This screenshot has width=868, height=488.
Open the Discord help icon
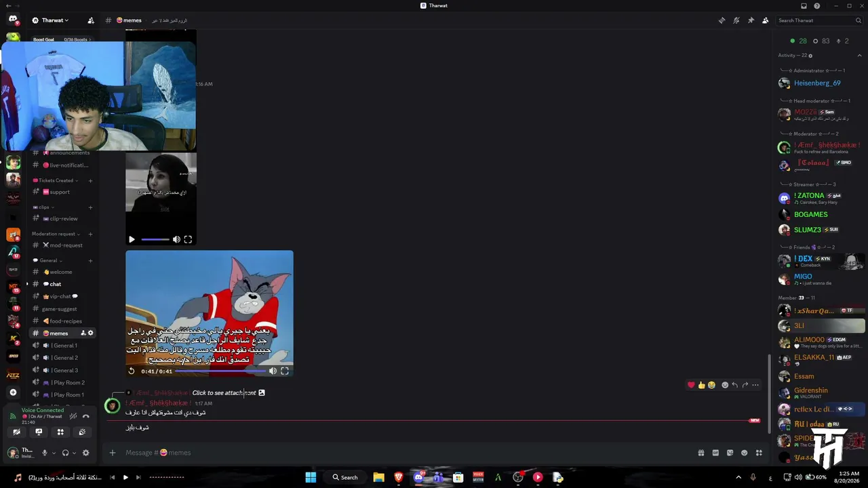(817, 6)
